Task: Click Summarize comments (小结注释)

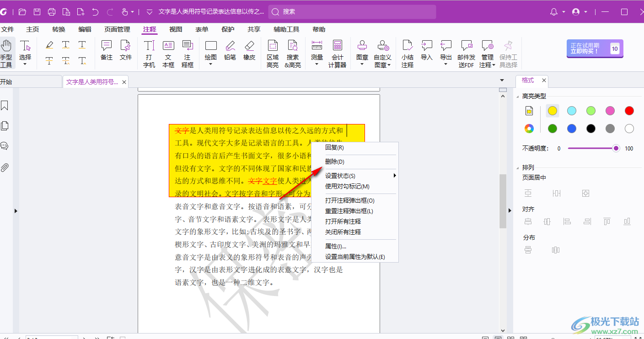Action: (x=408, y=54)
